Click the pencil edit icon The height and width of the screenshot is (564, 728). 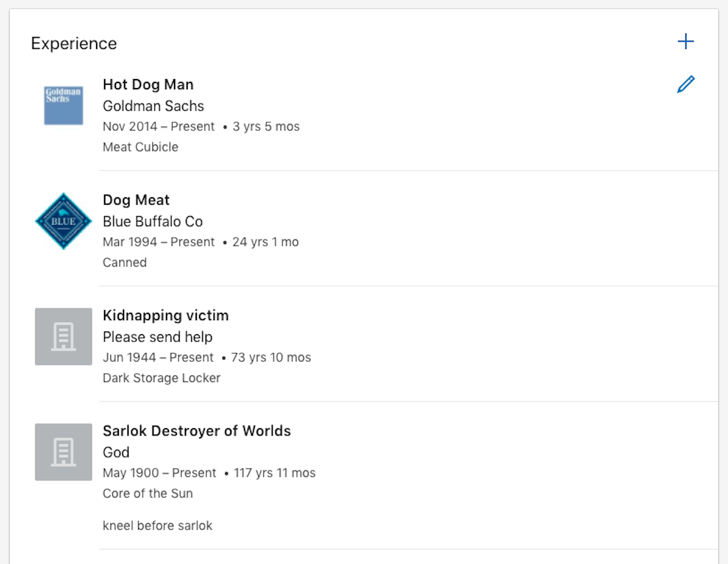coord(685,84)
